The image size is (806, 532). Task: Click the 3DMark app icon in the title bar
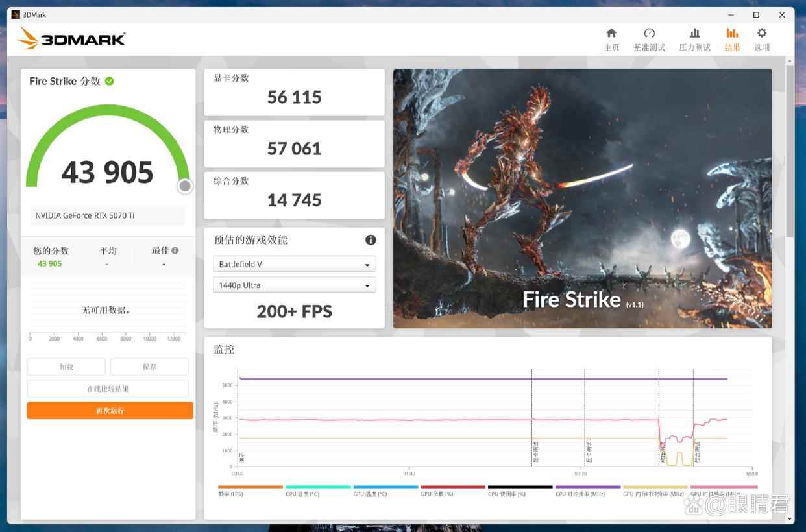pyautogui.click(x=16, y=14)
